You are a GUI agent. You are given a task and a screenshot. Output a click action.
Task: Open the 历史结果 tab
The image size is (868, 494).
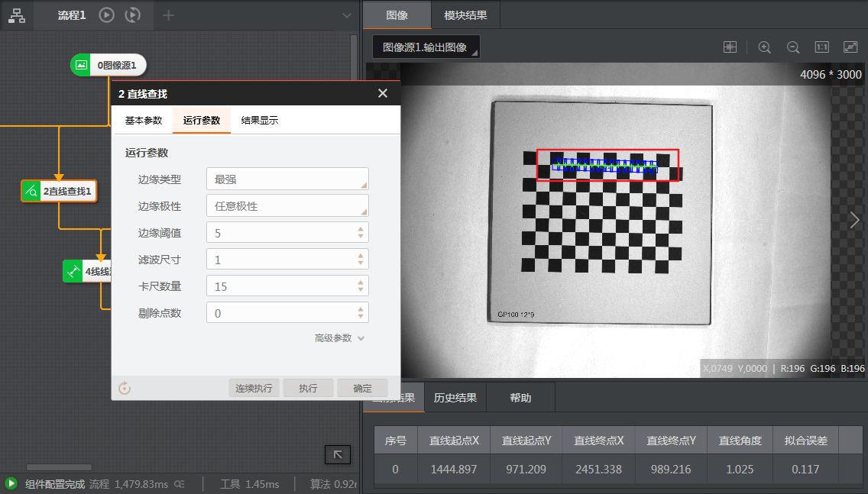457,397
